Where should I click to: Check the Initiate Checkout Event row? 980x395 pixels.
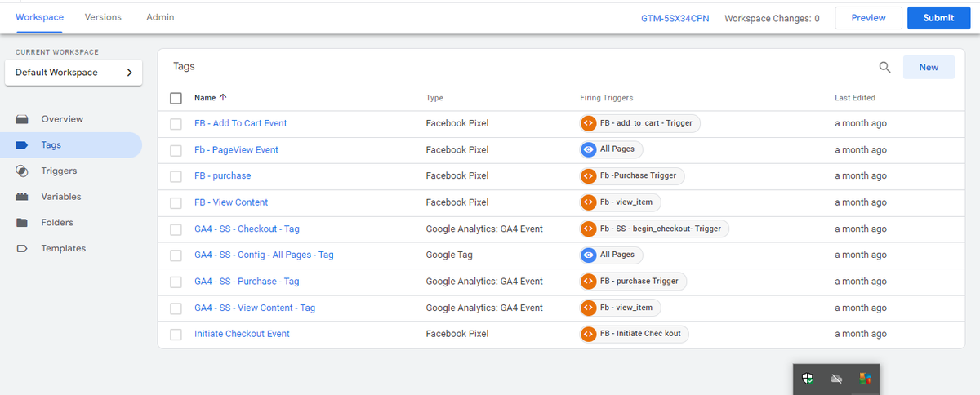coord(176,335)
